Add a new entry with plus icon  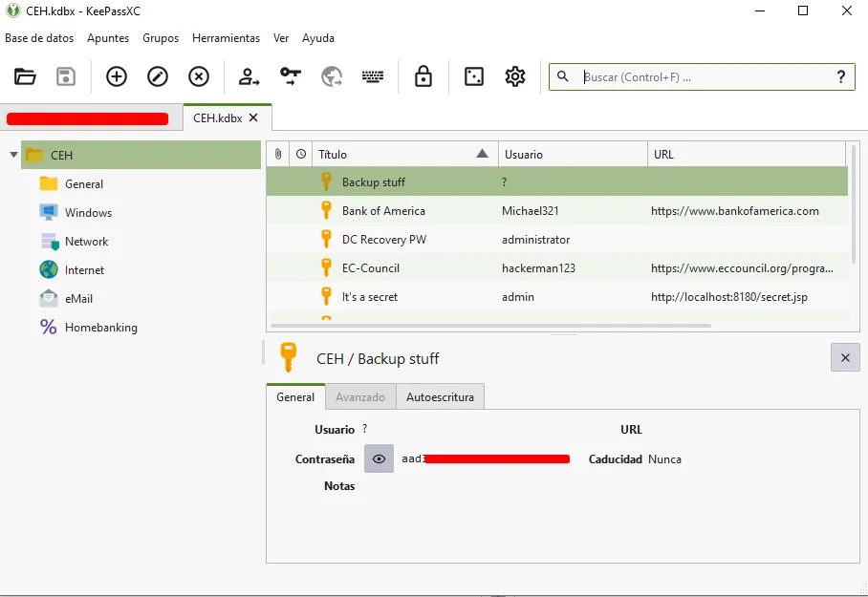(x=117, y=76)
